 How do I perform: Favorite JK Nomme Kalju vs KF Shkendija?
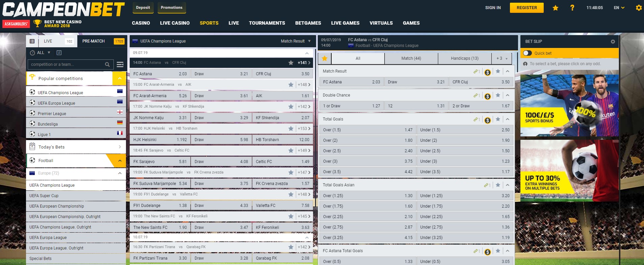pyautogui.click(x=290, y=107)
